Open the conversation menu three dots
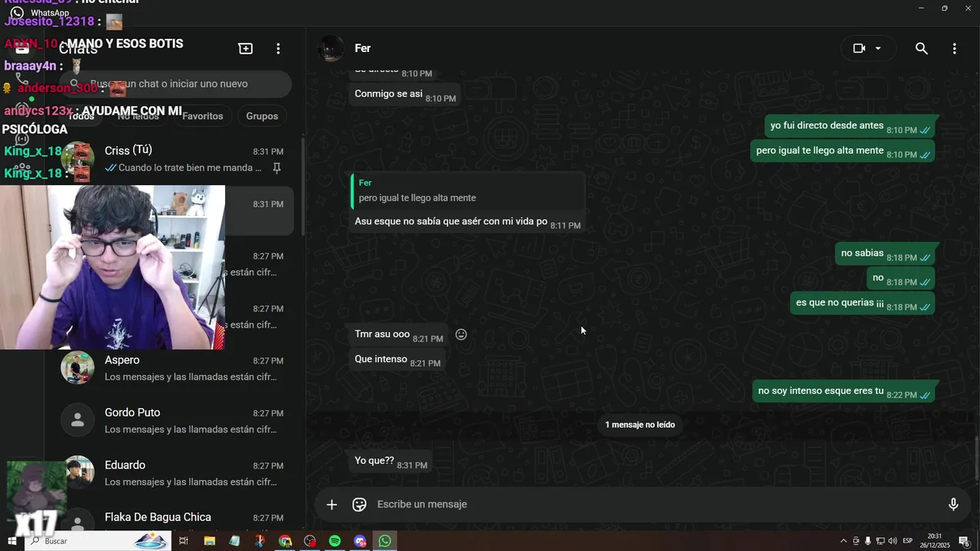 tap(954, 48)
